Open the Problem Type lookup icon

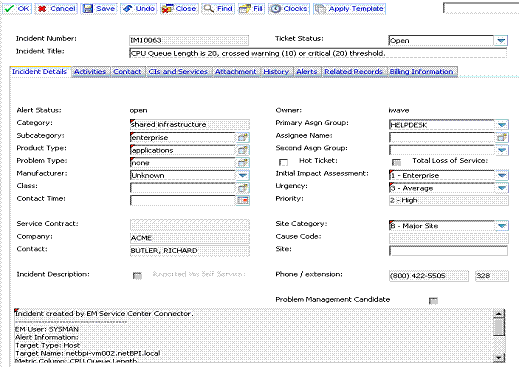tap(243, 163)
